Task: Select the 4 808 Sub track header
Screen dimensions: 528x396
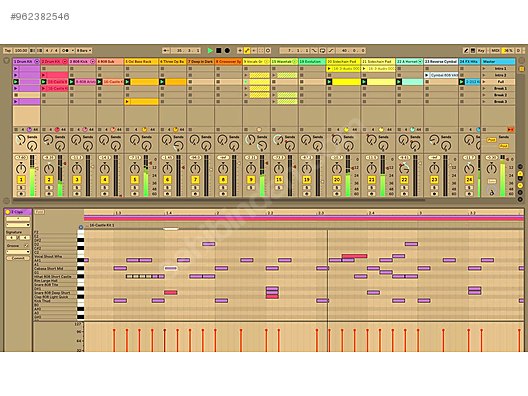Action: click(110, 62)
